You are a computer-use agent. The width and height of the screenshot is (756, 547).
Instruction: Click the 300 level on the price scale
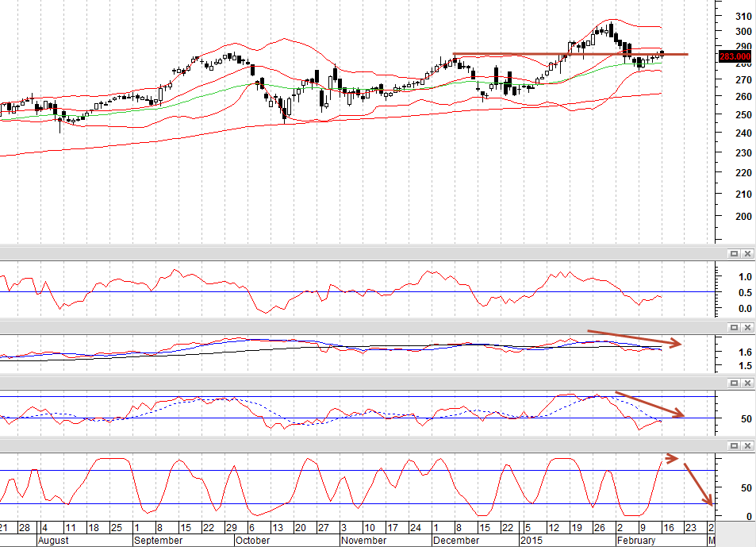click(743, 31)
